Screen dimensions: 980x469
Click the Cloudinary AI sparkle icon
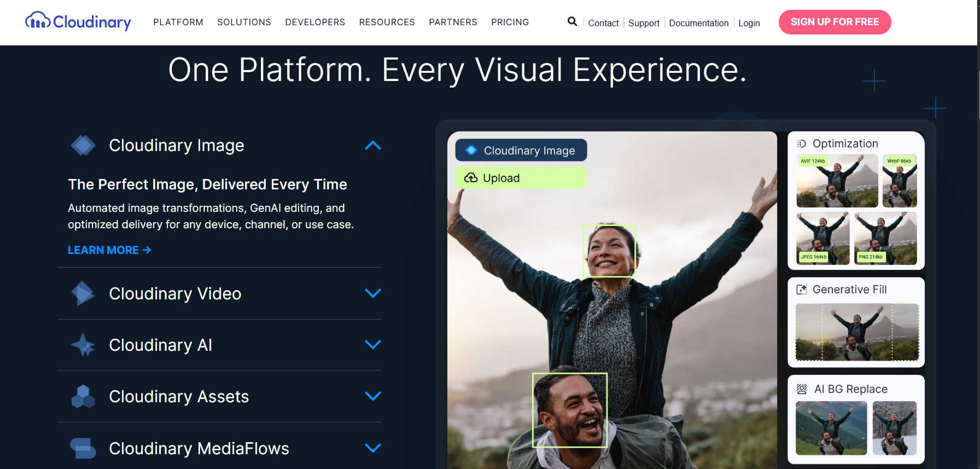83,345
